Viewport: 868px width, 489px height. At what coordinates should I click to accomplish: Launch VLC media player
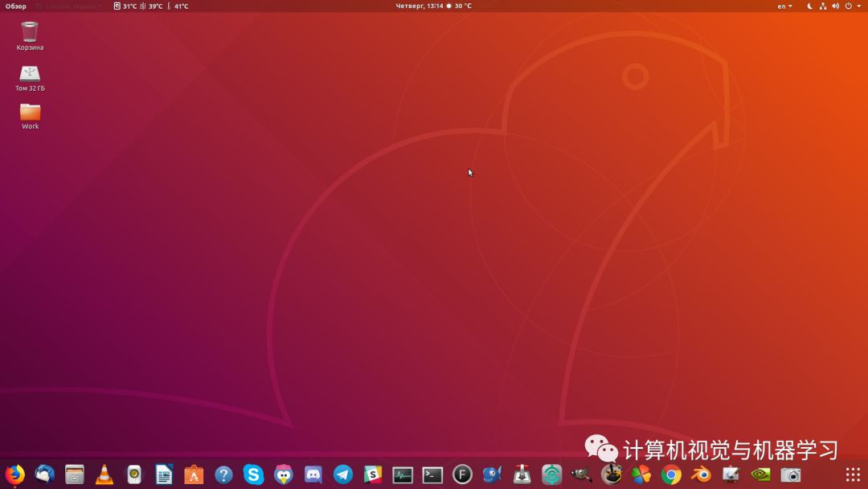coord(104,475)
